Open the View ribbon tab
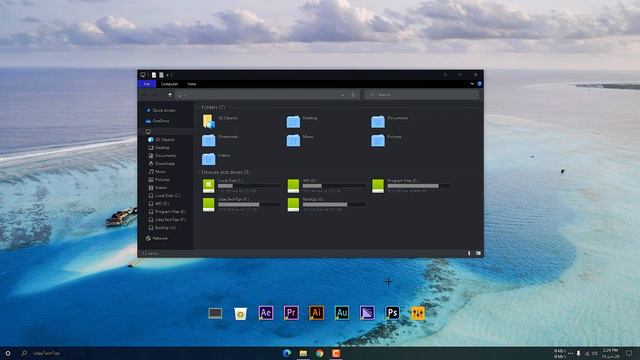 [x=192, y=84]
